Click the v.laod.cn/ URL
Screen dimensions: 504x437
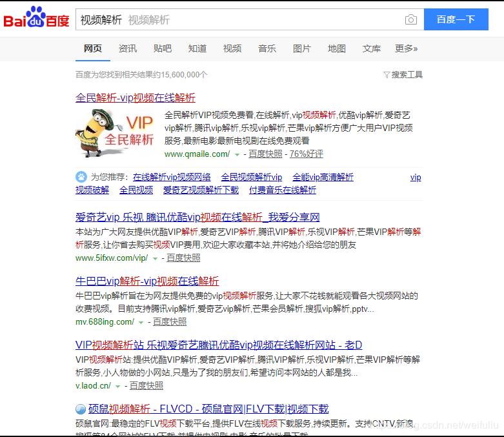click(93, 385)
